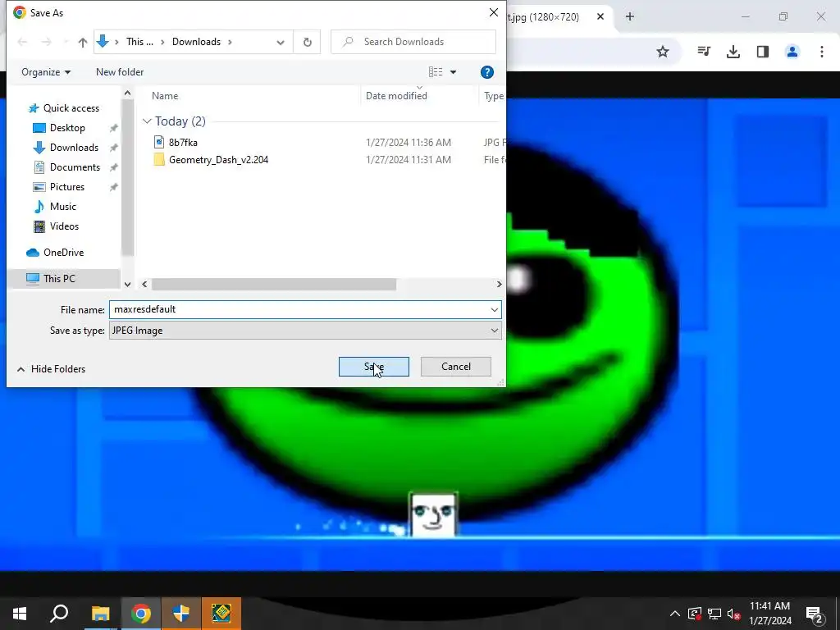This screenshot has height=630, width=840.
Task: Open the Save as type dropdown
Action: point(305,331)
